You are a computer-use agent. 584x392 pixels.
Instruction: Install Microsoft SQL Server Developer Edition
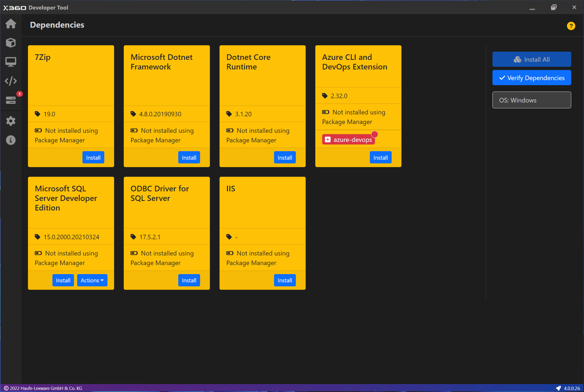coord(63,280)
